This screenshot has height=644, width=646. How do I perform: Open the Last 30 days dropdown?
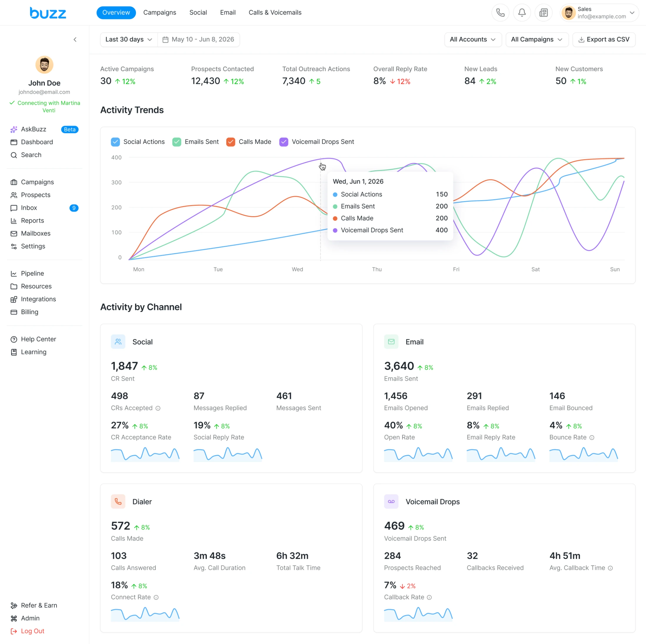point(129,39)
